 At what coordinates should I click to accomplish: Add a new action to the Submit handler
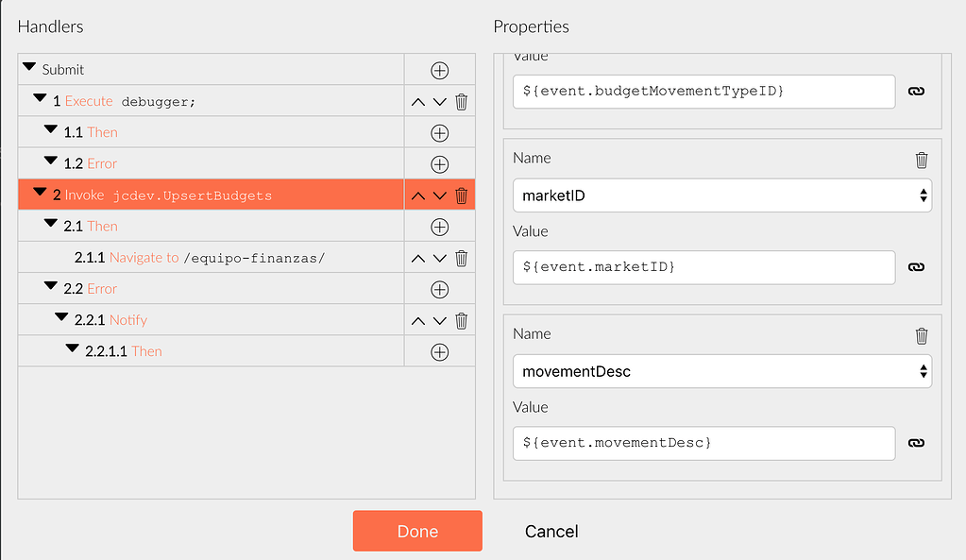tap(439, 69)
